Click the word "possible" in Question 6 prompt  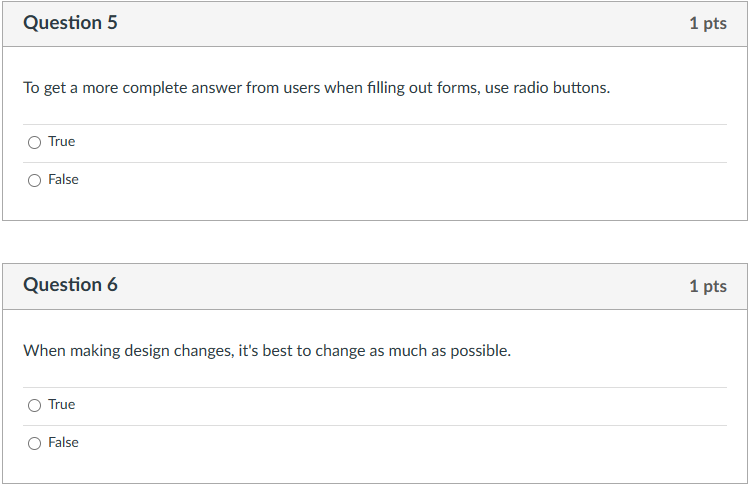tap(478, 351)
